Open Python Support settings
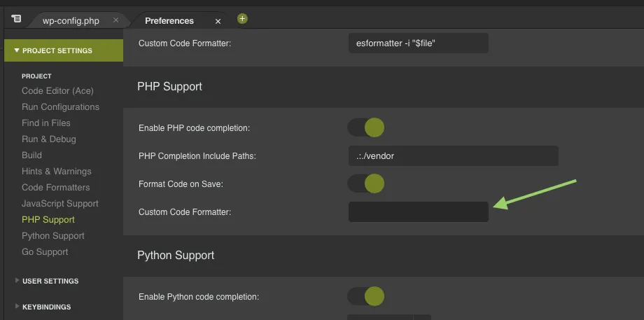 point(53,235)
